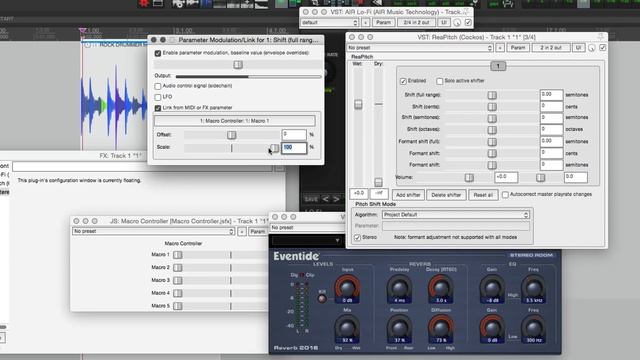640x360 pixels.
Task: Toggle AIR Lo-Fi bypass checkbox
Action: tap(468, 23)
